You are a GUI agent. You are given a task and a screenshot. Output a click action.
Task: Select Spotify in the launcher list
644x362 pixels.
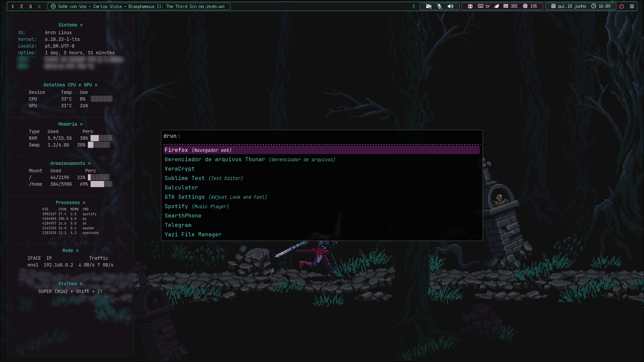321,206
